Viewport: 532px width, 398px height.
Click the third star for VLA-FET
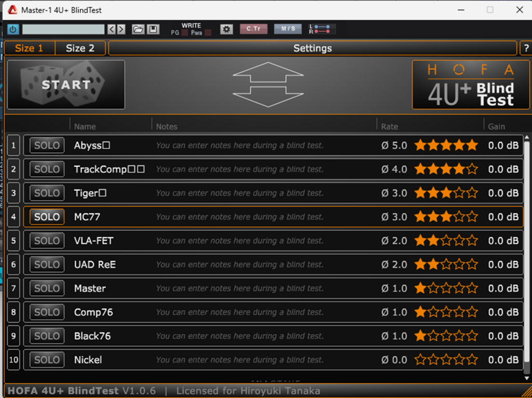(x=446, y=241)
